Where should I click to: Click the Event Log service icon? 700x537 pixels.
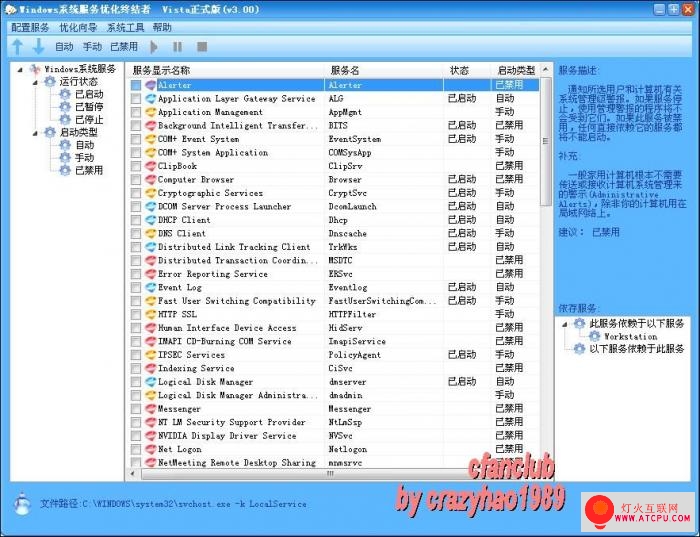coord(150,287)
